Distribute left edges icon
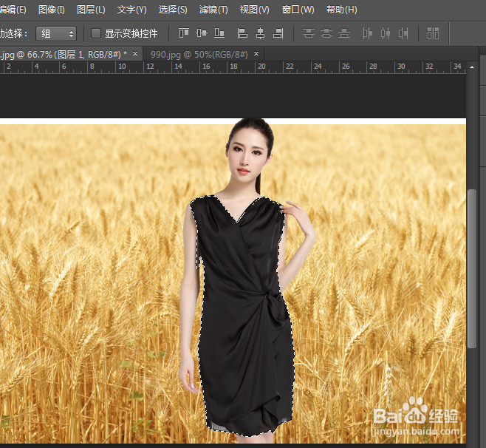 pyautogui.click(x=367, y=33)
